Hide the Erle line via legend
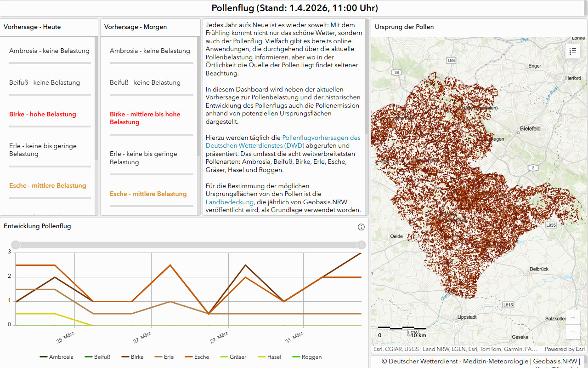Screen dimensions: 588x368 [164, 357]
